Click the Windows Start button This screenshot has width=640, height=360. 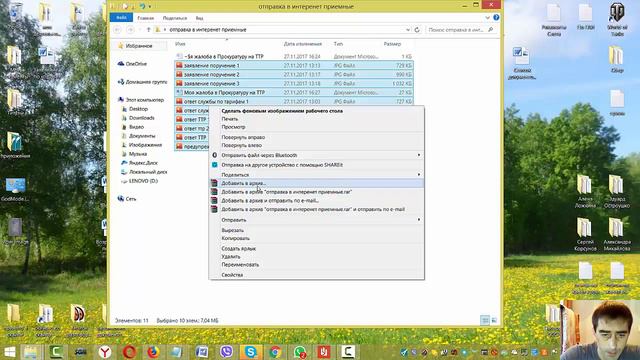click(9, 351)
